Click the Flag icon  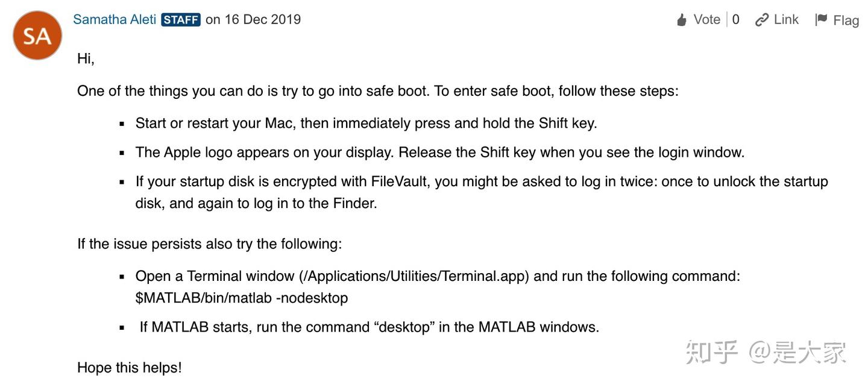pos(821,20)
